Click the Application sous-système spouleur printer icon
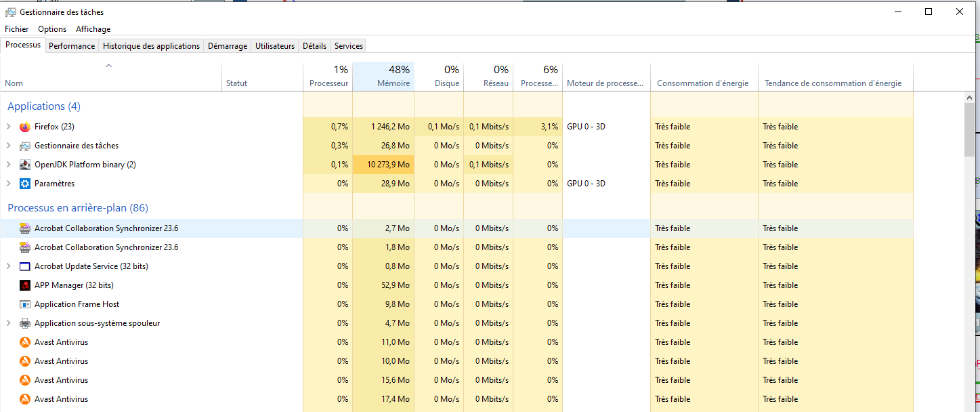This screenshot has width=980, height=412. tap(25, 323)
